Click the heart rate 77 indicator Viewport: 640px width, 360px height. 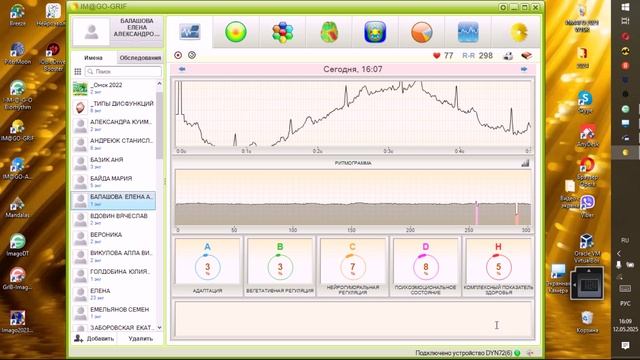pyautogui.click(x=443, y=56)
